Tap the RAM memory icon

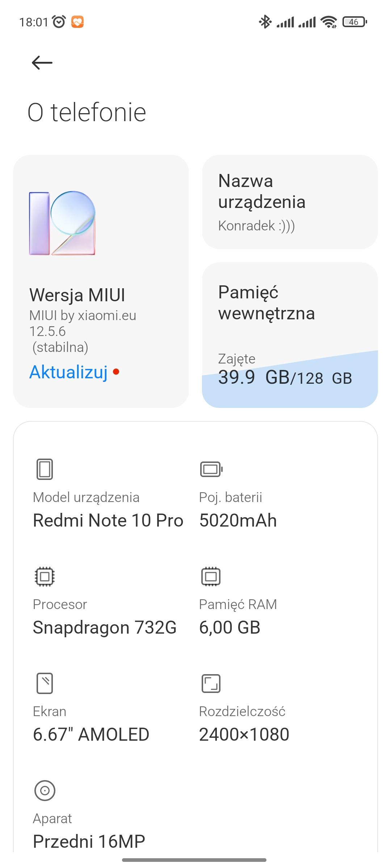pyautogui.click(x=211, y=576)
